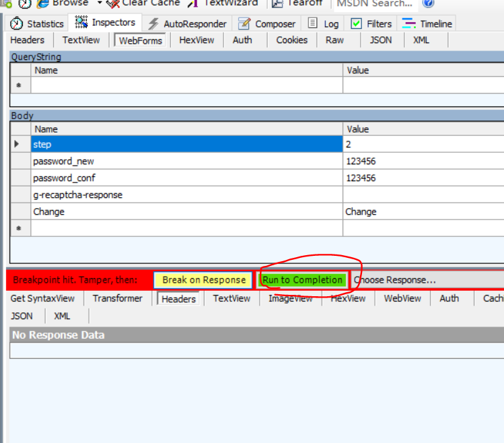Screen dimensions: 504x443
Task: Expand the Browse dropdown arrow
Action: 100,3
